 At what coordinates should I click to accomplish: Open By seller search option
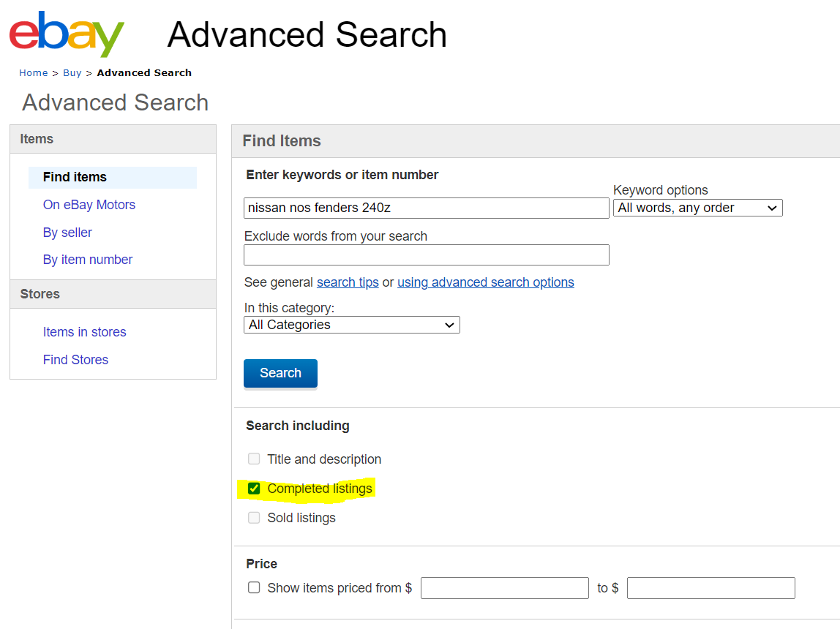pyautogui.click(x=67, y=233)
